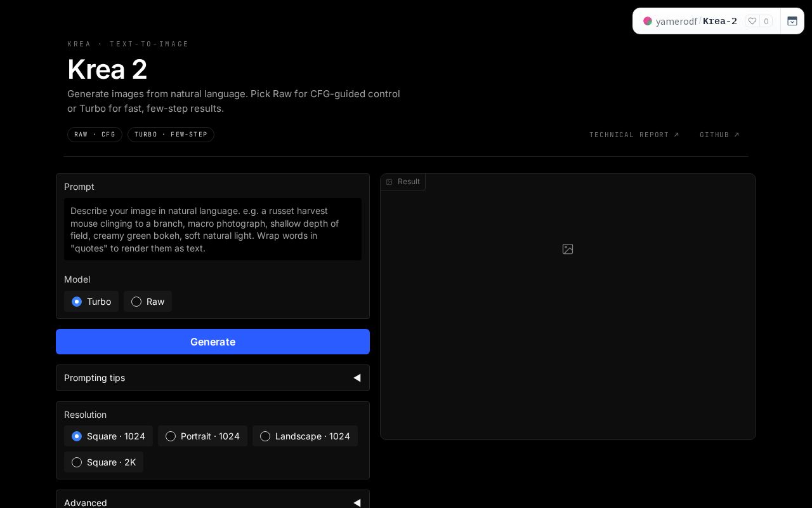Click the image placeholder icon in Result panel
Viewport: 812px width, 508px height.
coord(568,249)
